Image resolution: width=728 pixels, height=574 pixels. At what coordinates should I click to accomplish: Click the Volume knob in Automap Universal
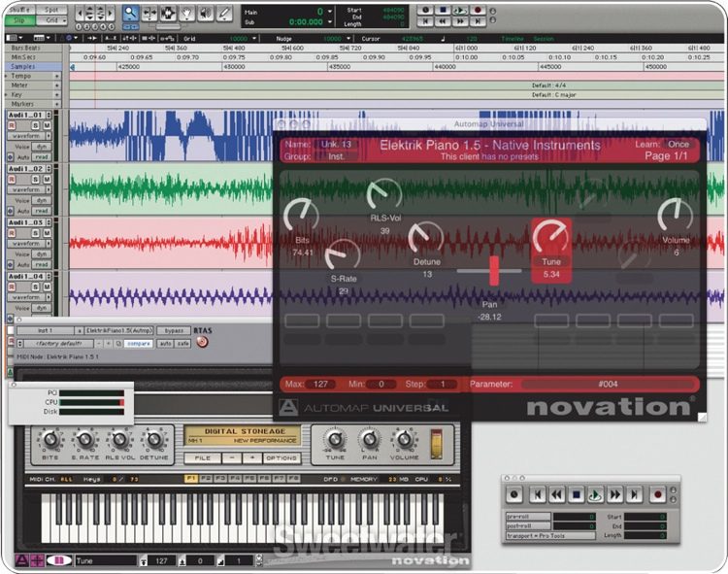[676, 215]
